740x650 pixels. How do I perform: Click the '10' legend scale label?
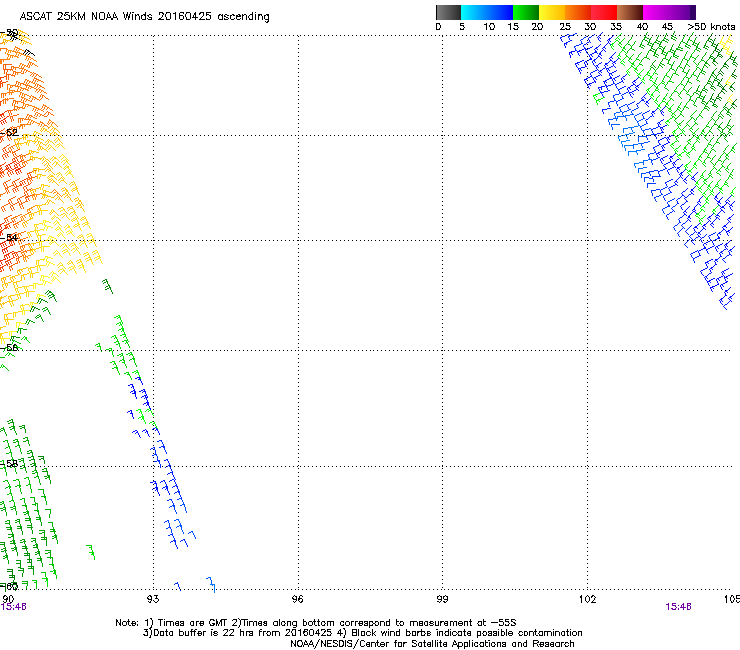(x=489, y=27)
